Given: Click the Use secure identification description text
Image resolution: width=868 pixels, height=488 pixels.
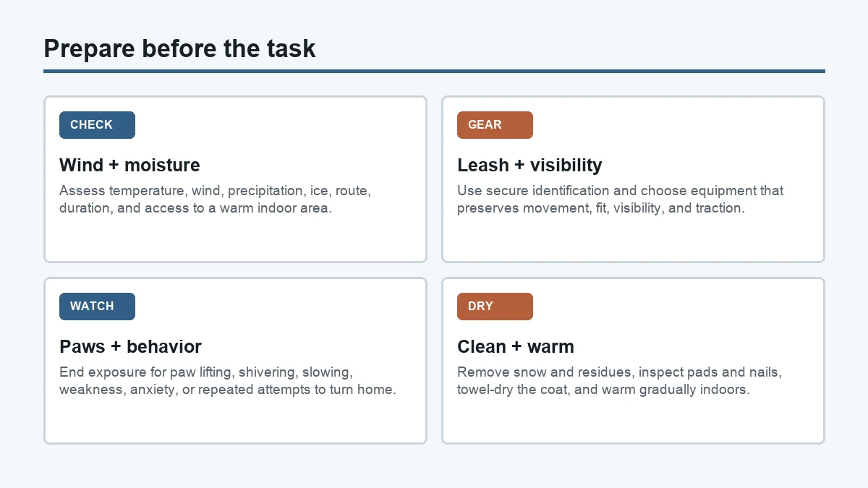Looking at the screenshot, I should 620,200.
